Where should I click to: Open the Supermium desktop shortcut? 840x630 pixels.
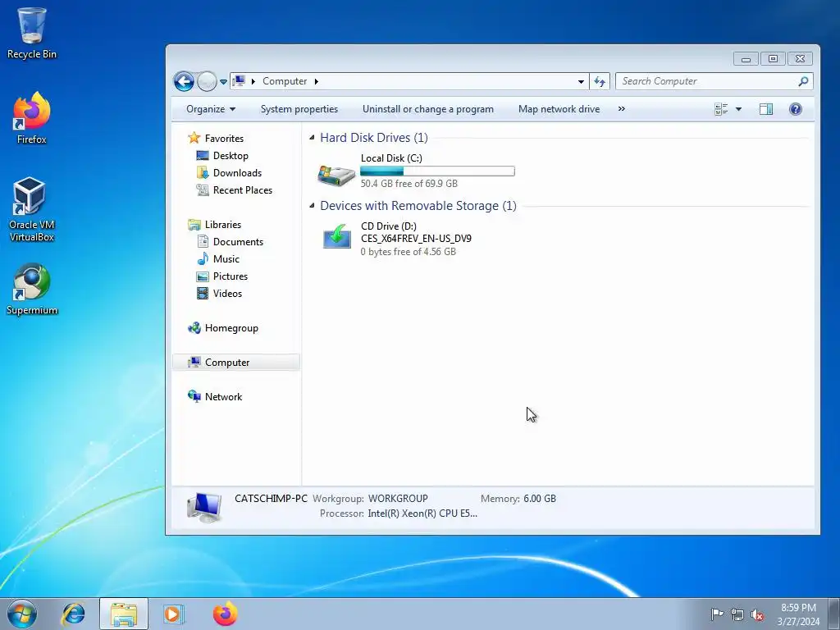32,290
